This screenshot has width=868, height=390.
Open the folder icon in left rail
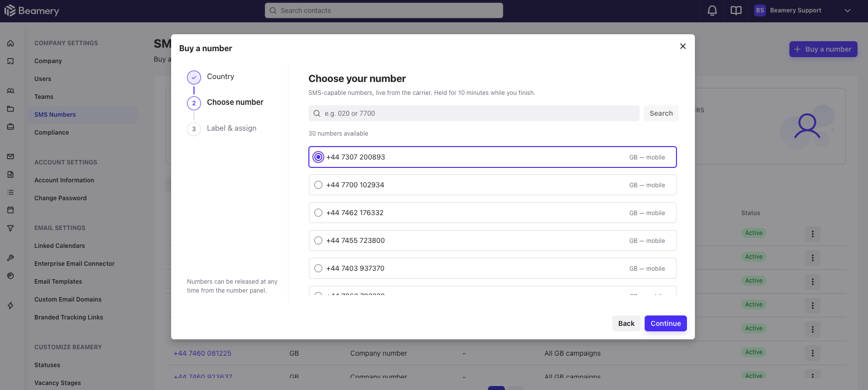[10, 109]
